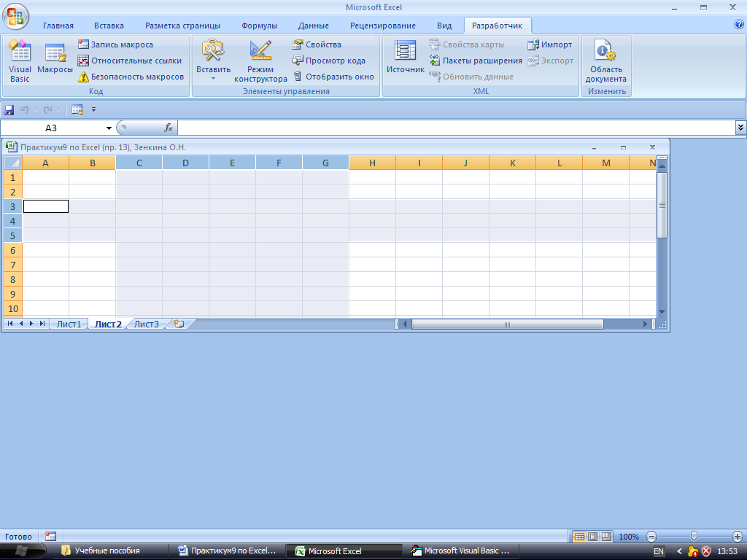Open the Разметка страницы tab

tap(182, 26)
